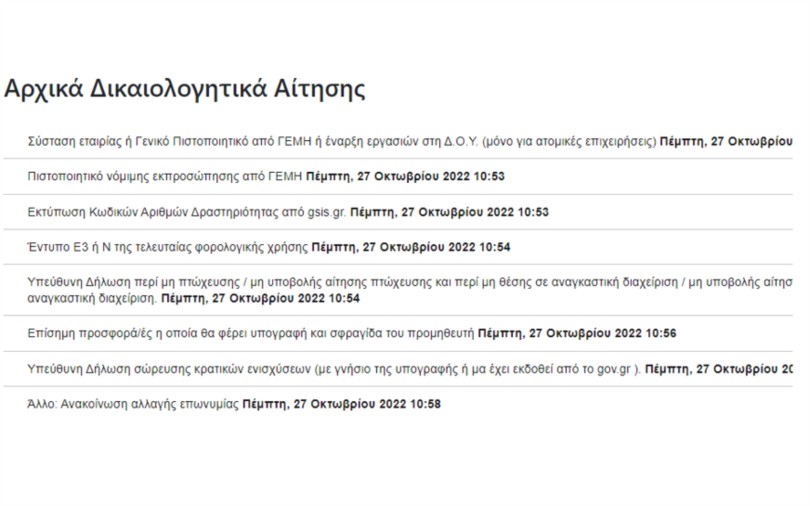Click date beside 'Πιστοποιητικό νόμιμης εκπροσώπησης' row
Viewport: 810px width, 506px height.
tap(405, 177)
